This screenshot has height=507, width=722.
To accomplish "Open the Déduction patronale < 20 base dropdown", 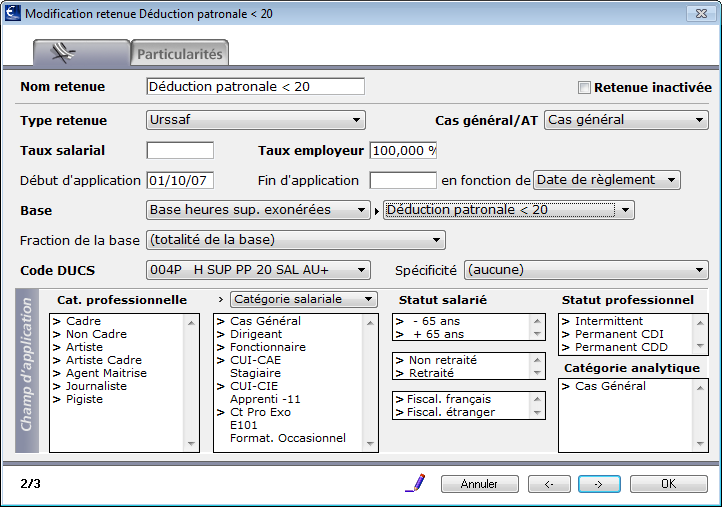I will click(x=509, y=210).
